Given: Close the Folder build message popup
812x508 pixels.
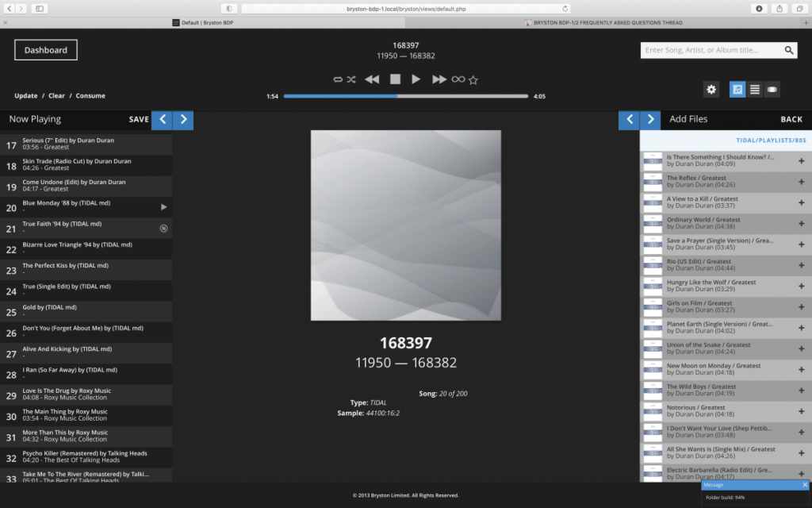Looking at the screenshot, I should click(805, 485).
